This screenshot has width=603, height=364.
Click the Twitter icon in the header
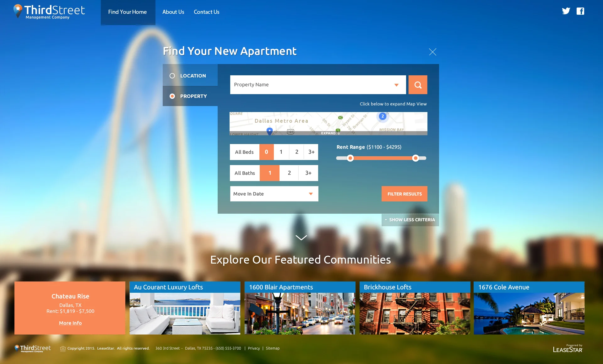tap(566, 11)
